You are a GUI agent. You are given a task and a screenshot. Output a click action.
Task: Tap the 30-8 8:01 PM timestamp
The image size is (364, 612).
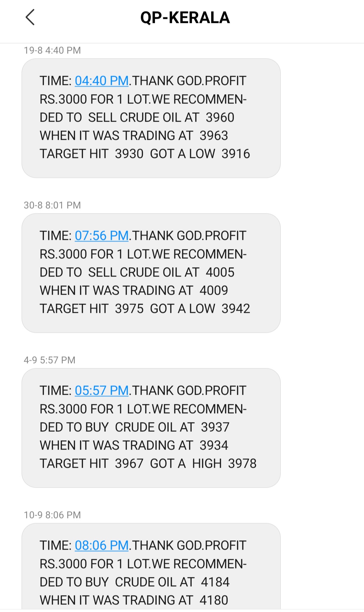52,205
